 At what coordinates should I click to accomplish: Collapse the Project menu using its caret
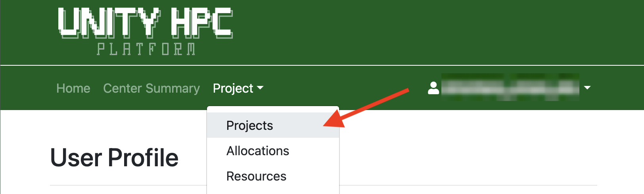pyautogui.click(x=260, y=88)
